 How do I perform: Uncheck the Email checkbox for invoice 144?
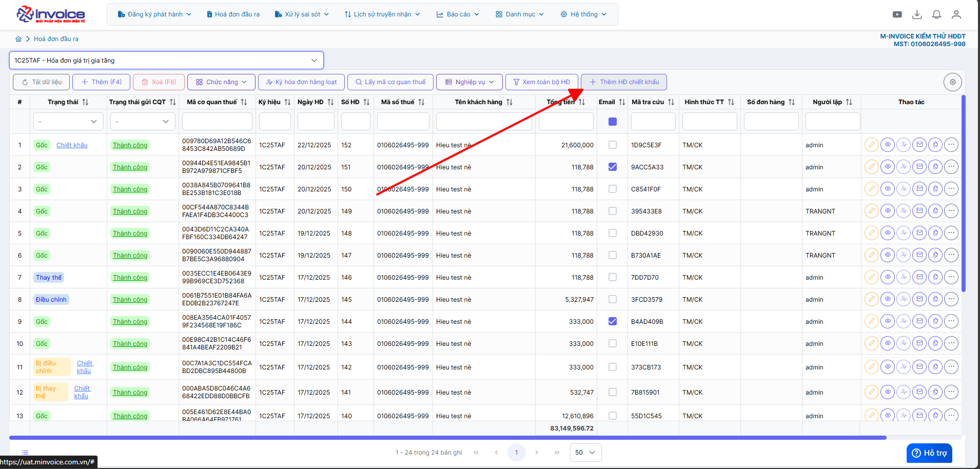click(612, 321)
